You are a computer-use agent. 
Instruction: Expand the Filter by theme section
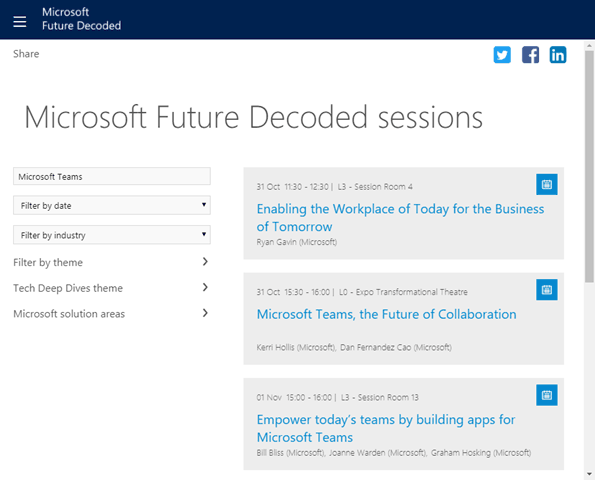coord(111,262)
